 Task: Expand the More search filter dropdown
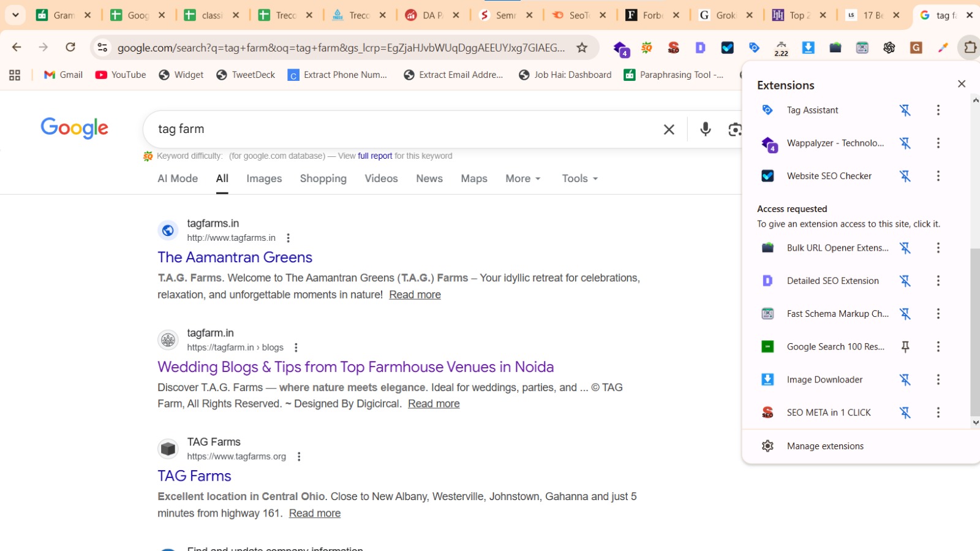click(x=522, y=178)
